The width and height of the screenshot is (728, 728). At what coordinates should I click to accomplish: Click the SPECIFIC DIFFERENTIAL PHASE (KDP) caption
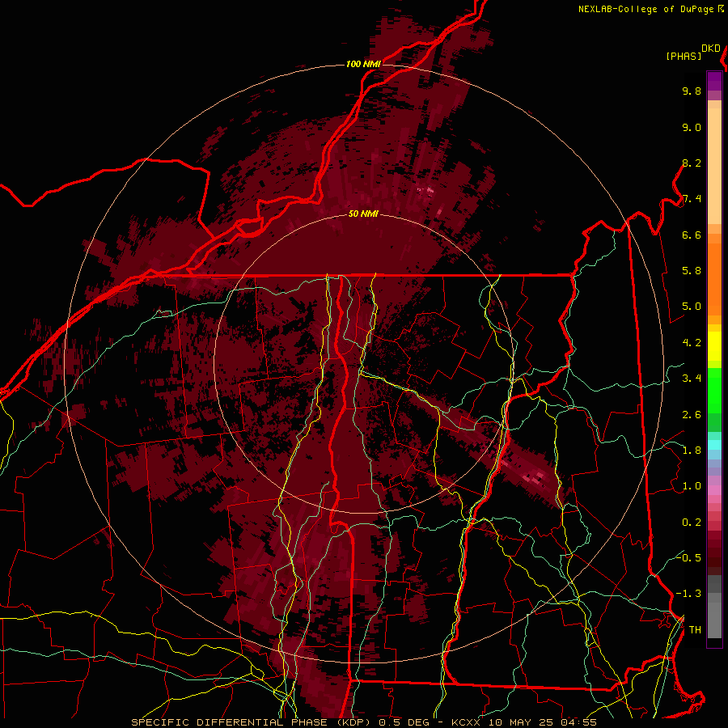click(252, 722)
